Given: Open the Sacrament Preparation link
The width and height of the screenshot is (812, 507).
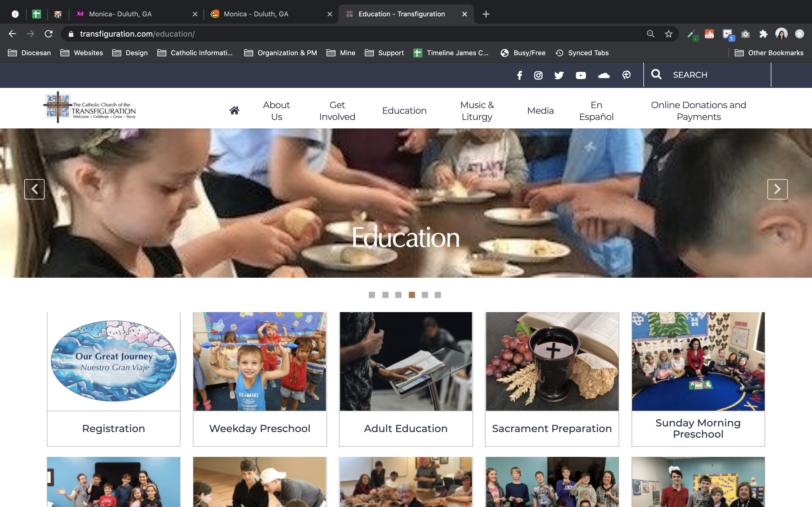Looking at the screenshot, I should [551, 428].
